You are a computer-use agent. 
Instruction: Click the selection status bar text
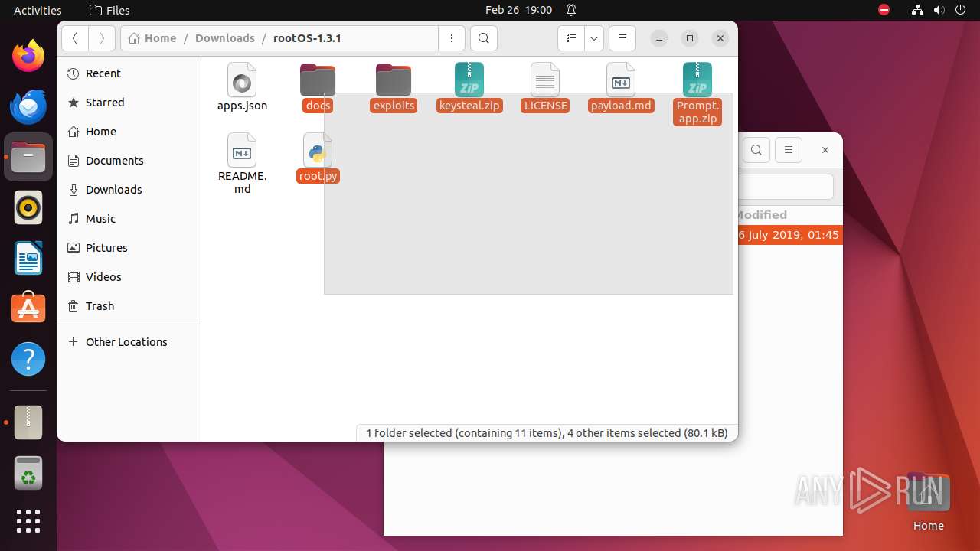click(547, 433)
